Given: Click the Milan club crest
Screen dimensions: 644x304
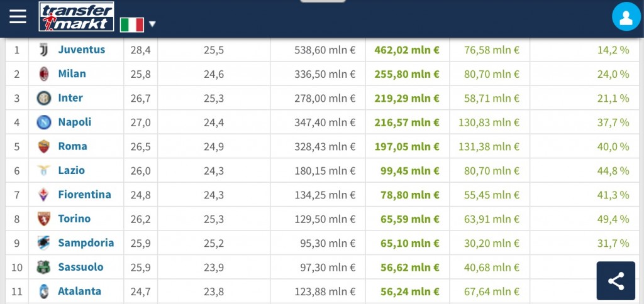Looking at the screenshot, I should [44, 74].
